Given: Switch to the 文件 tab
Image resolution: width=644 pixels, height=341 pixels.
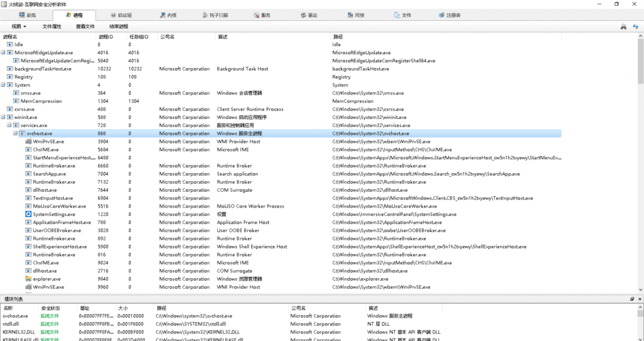Looking at the screenshot, I should 402,15.
